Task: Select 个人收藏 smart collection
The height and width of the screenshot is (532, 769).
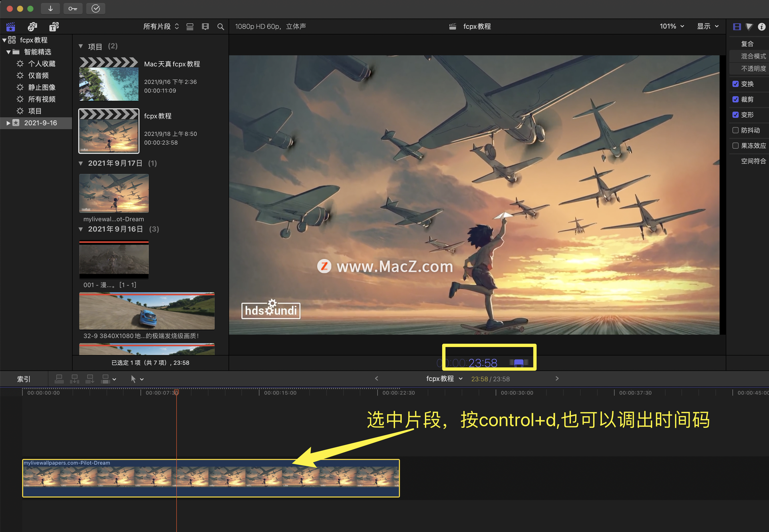Action: (42, 64)
